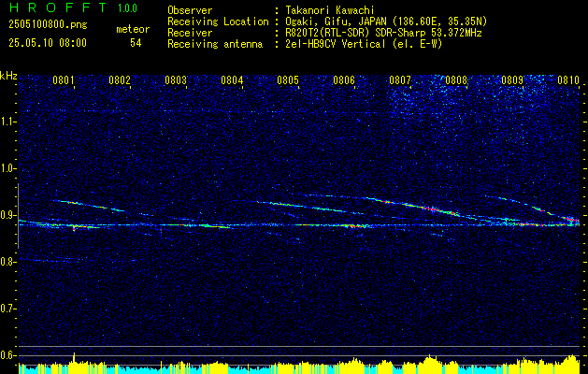Click the Receiving Location label
The width and height of the screenshot is (588, 374).
click(x=218, y=22)
